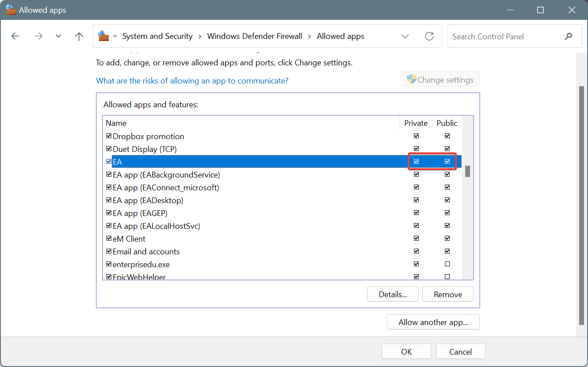Select the EA app (EAGEP) row

click(x=283, y=213)
